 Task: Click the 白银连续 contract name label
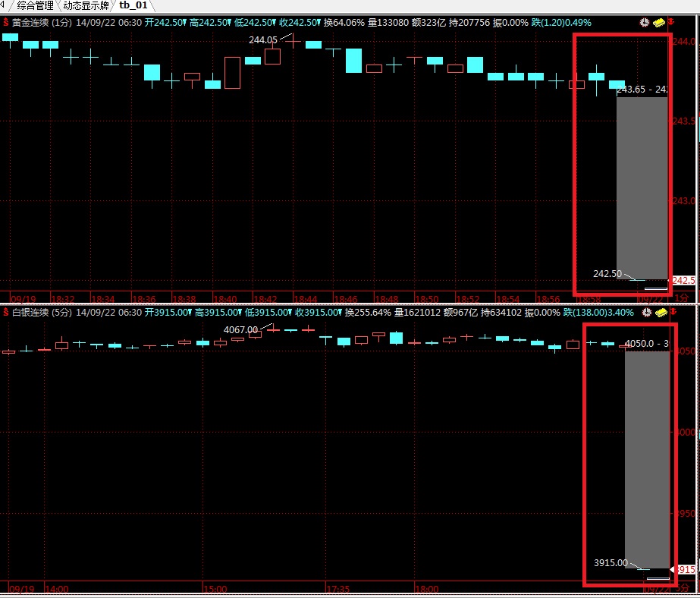tap(30, 312)
